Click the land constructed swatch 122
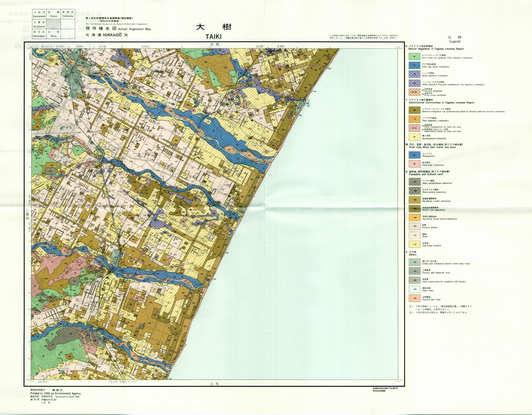This screenshot has height=415, width=532. click(x=415, y=280)
